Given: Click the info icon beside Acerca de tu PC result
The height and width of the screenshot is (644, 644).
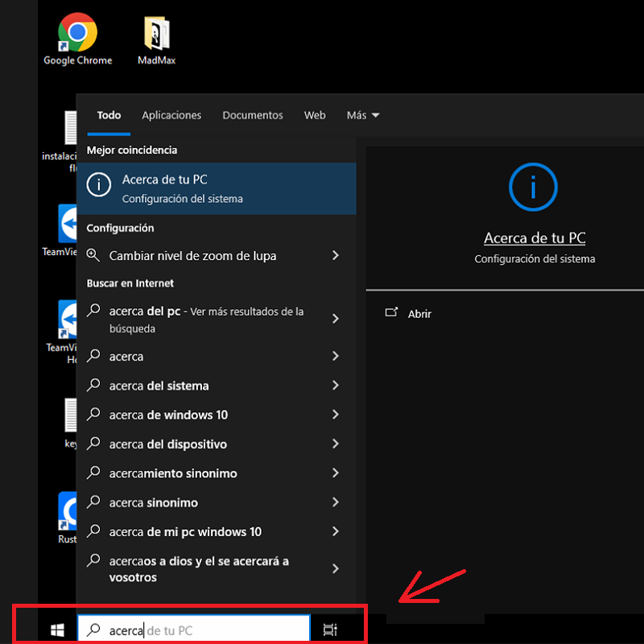Looking at the screenshot, I should pyautogui.click(x=98, y=185).
